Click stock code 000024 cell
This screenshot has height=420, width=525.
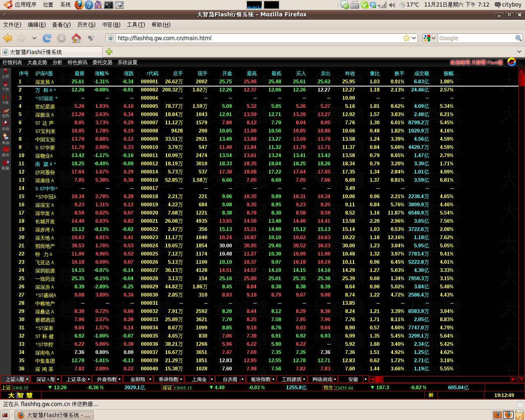149,246
